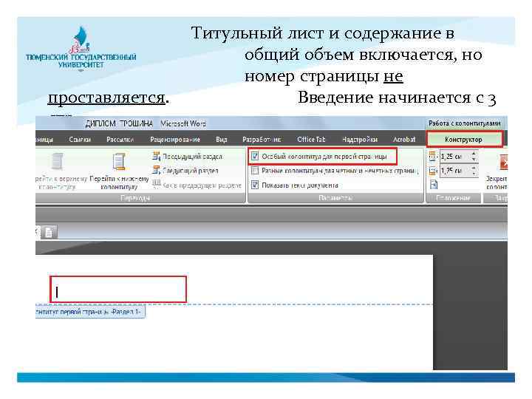This screenshot has width=532, height=399.
Task: Decrease the bottom 1,25 см footer distance
Action: tap(474, 174)
